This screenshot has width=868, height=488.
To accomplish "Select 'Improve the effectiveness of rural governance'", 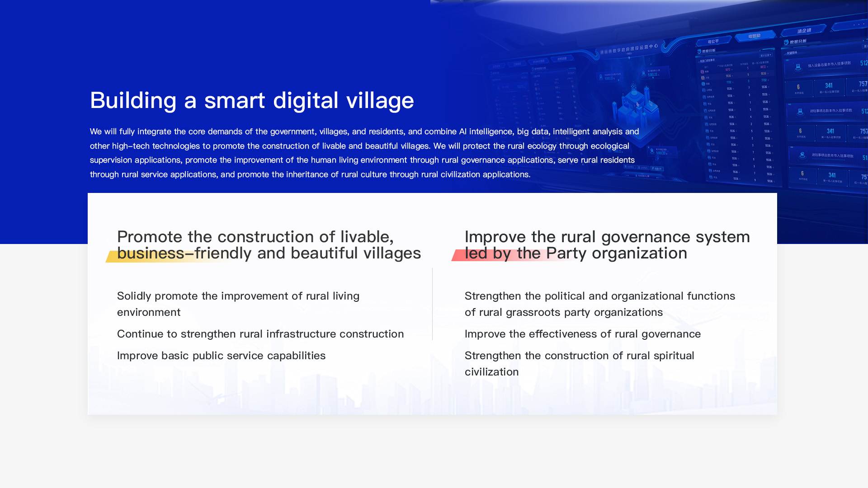I will click(582, 334).
